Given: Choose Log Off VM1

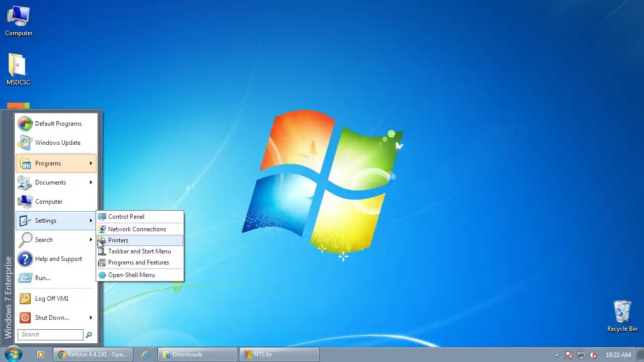Looking at the screenshot, I should click(x=56, y=299).
